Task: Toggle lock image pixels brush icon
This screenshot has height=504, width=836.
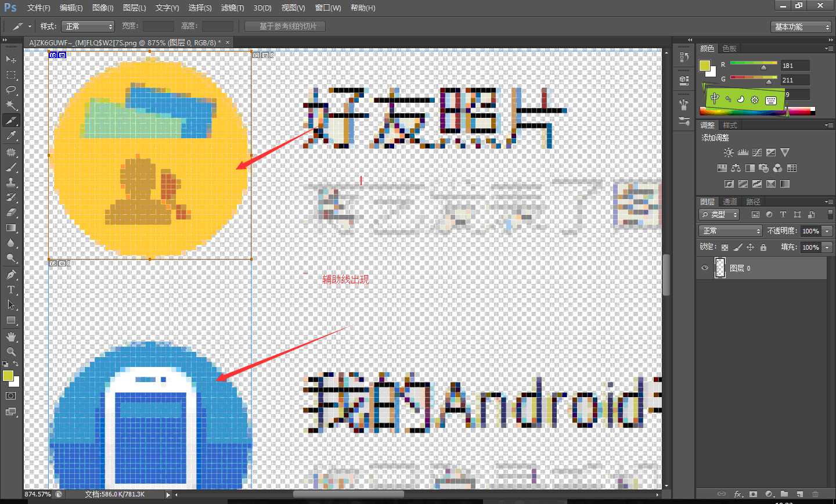Action: tap(738, 247)
